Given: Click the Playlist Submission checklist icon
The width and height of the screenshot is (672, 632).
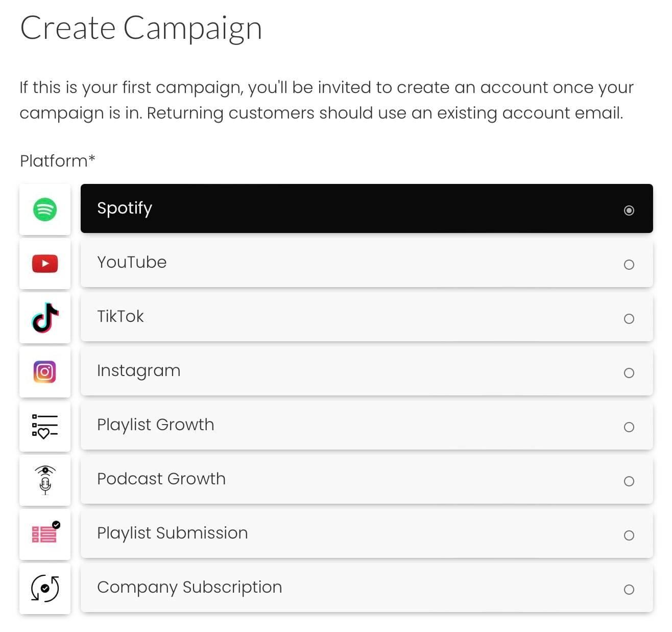Looking at the screenshot, I should point(45,535).
